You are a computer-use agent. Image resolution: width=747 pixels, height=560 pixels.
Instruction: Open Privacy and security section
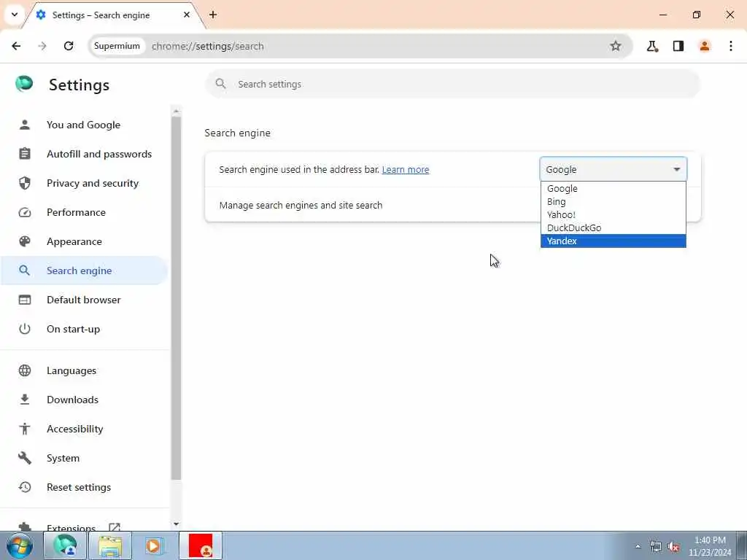pos(84,183)
